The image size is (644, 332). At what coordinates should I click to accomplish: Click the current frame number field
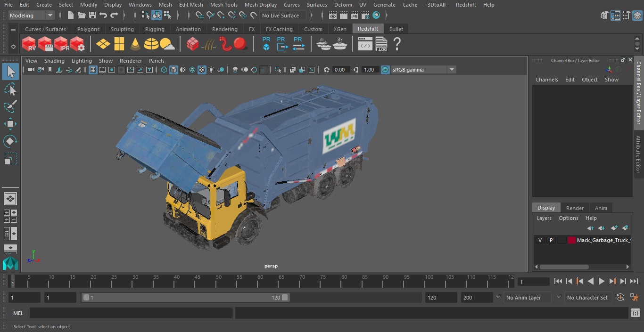pos(534,282)
